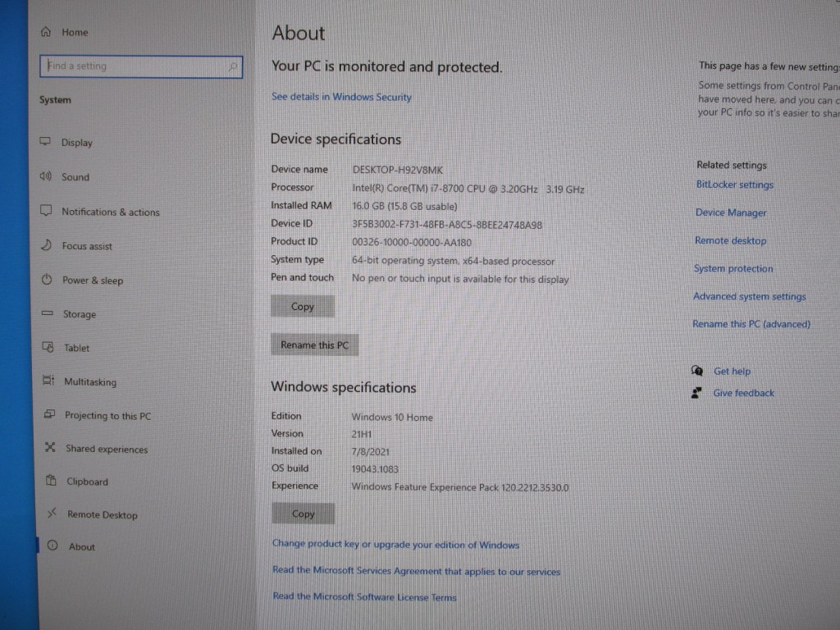840x630 pixels.
Task: Open Projecting to this PC
Action: point(107,415)
